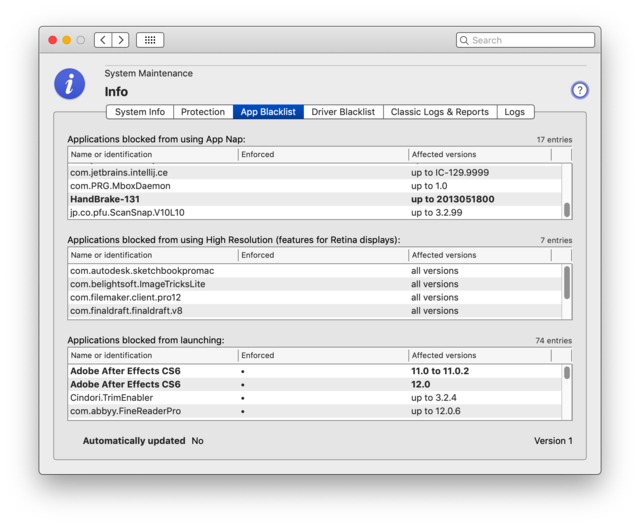Click the red close window button
Screen dimensions: 640x526
click(x=53, y=40)
